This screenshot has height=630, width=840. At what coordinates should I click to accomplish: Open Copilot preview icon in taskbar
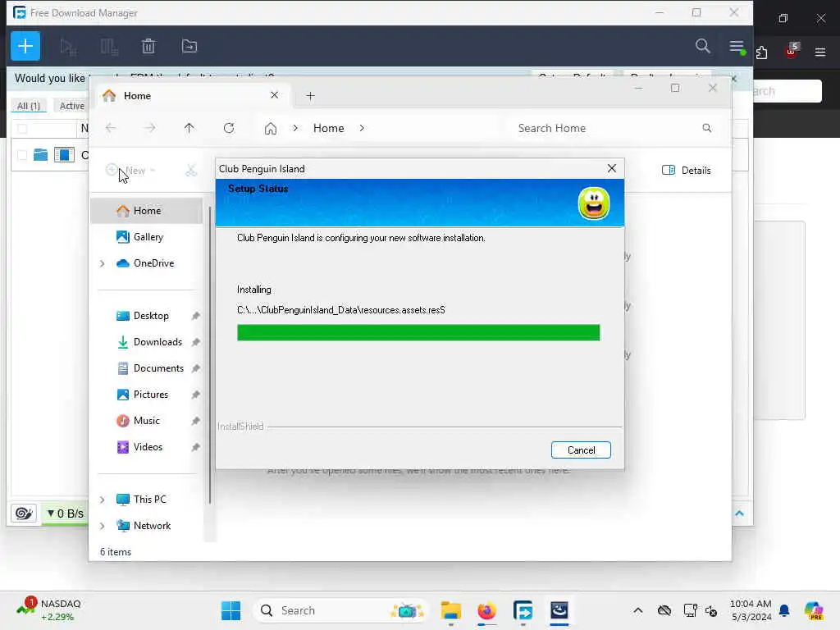tap(813, 610)
